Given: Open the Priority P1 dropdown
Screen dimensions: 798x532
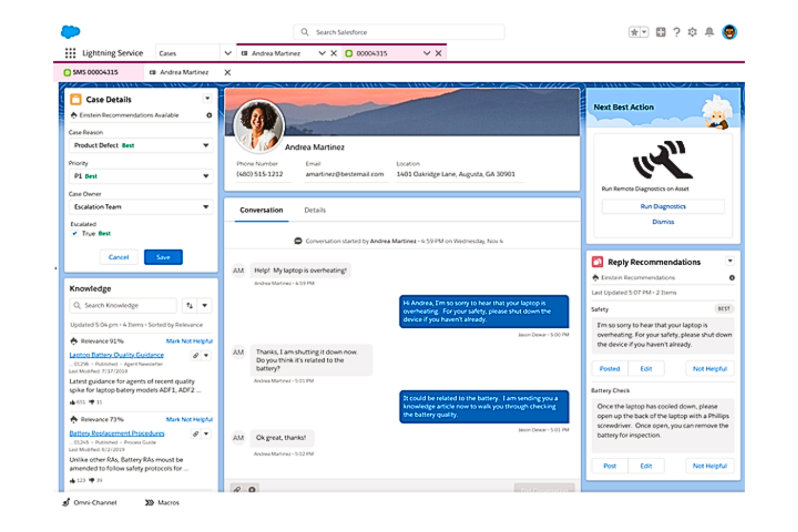Looking at the screenshot, I should coord(141,176).
